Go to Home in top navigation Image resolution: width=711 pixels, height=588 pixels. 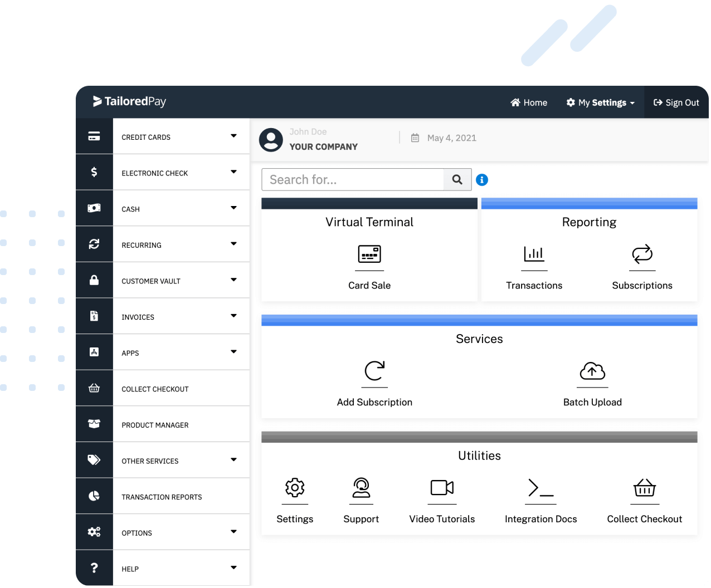pyautogui.click(x=529, y=102)
